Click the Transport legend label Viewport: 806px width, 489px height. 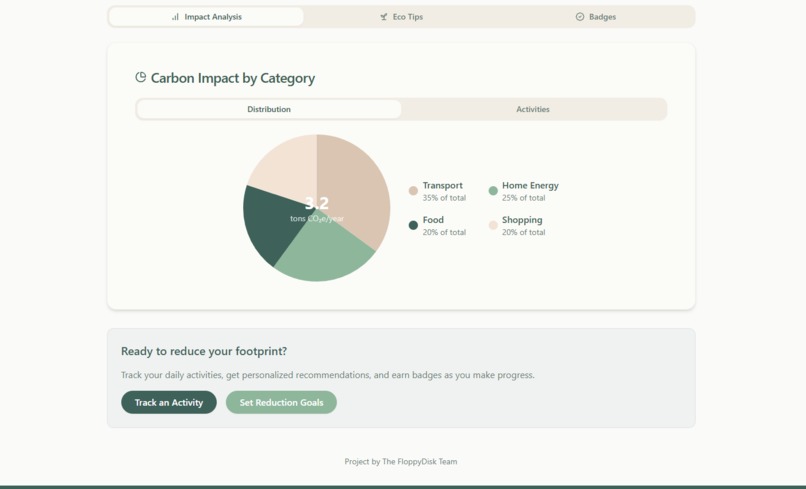tap(443, 186)
